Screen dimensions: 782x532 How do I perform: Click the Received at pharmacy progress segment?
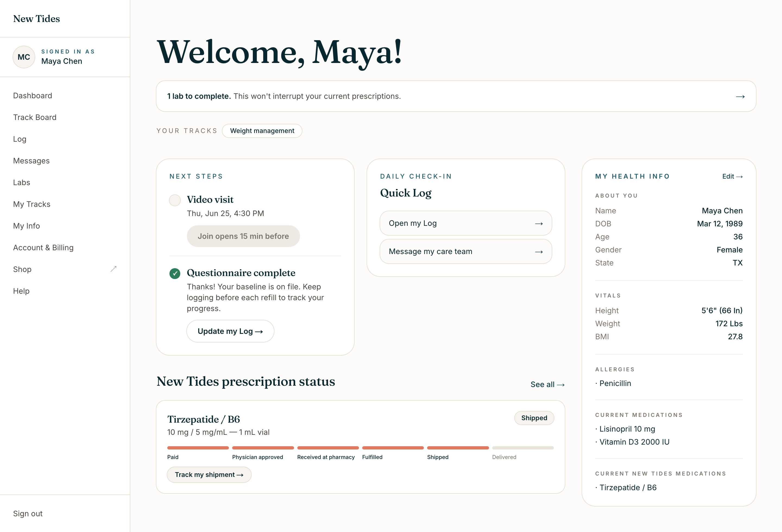pyautogui.click(x=328, y=448)
